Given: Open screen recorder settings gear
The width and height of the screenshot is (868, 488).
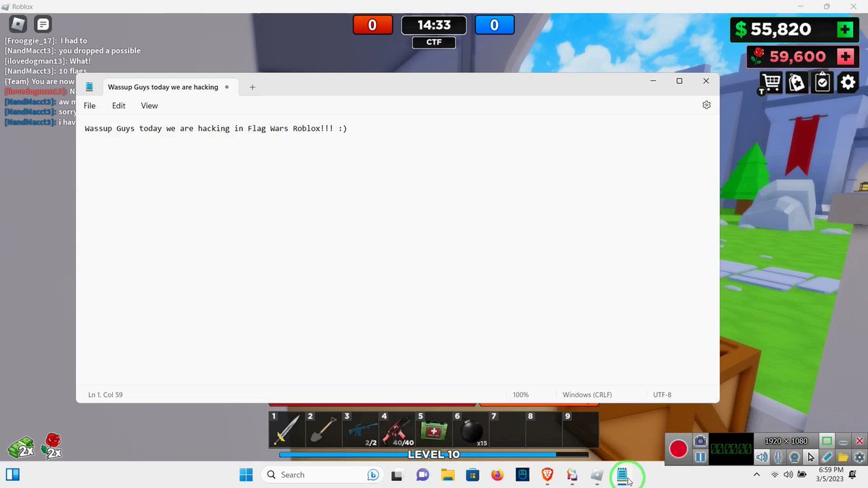Looking at the screenshot, I should coord(859,457).
